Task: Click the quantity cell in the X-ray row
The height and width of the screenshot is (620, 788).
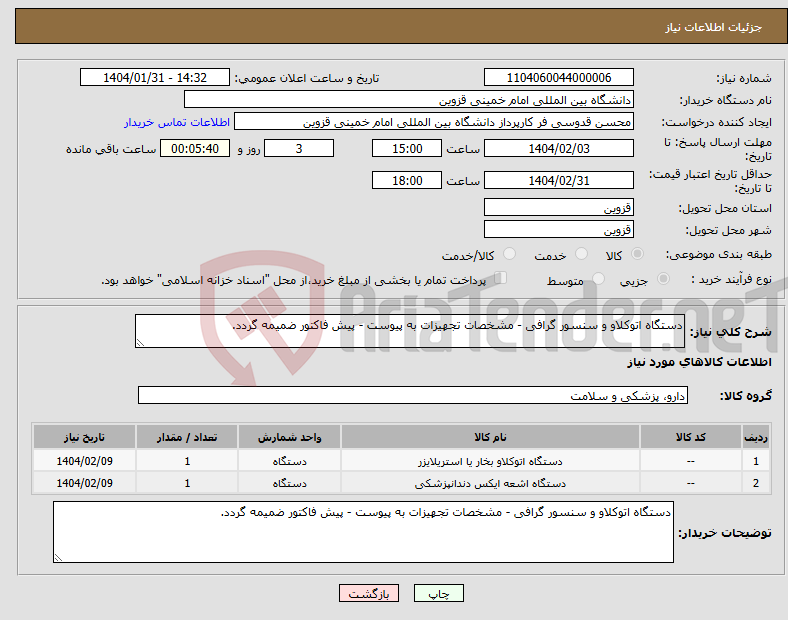Action: pos(187,483)
